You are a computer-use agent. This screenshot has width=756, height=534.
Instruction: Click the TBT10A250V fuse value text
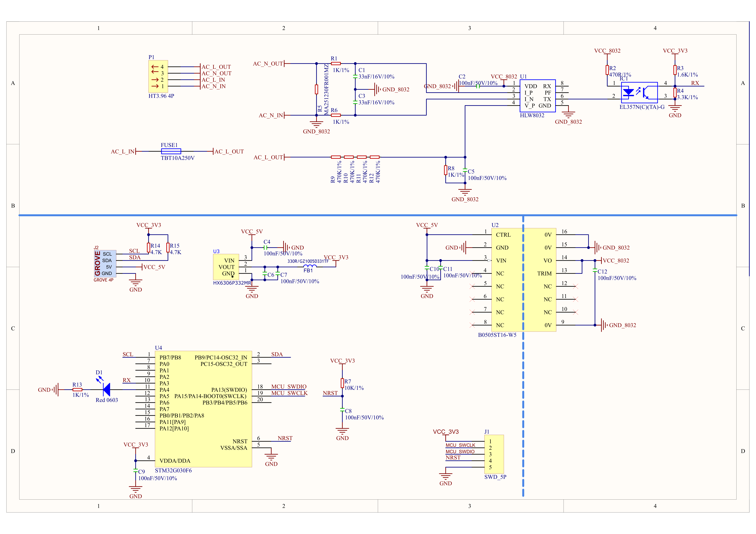tap(177, 158)
